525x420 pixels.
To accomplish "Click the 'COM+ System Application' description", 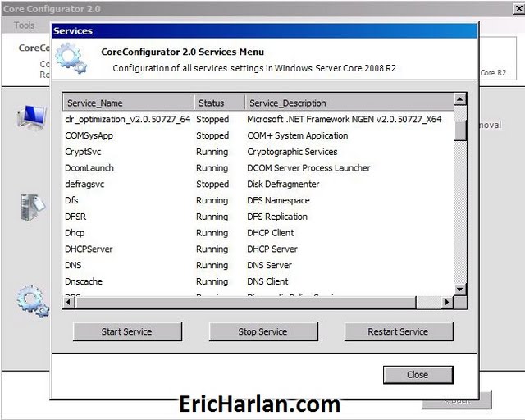I will (x=298, y=135).
